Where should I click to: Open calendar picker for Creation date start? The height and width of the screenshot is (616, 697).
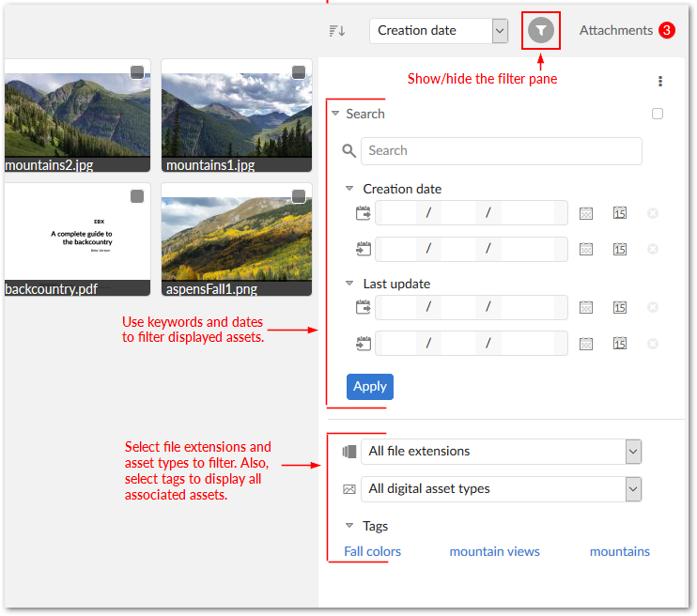point(586,213)
